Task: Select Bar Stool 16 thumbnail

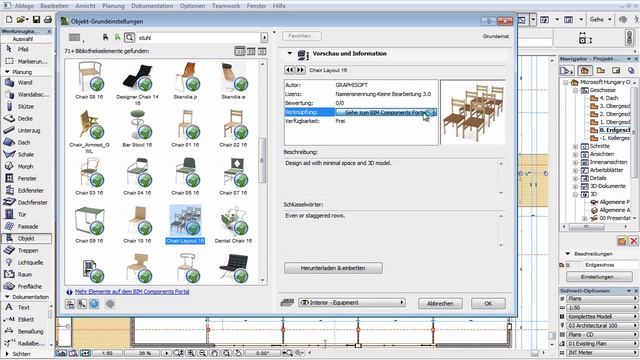Action: click(x=137, y=128)
